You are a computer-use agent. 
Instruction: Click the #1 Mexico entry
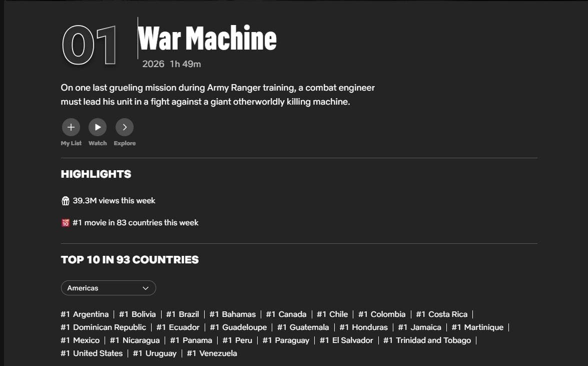tap(80, 340)
